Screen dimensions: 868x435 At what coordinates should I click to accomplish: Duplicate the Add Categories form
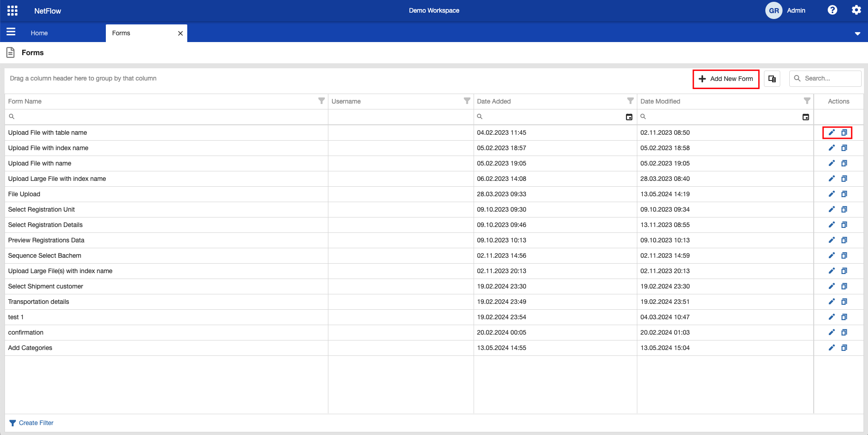tap(844, 348)
